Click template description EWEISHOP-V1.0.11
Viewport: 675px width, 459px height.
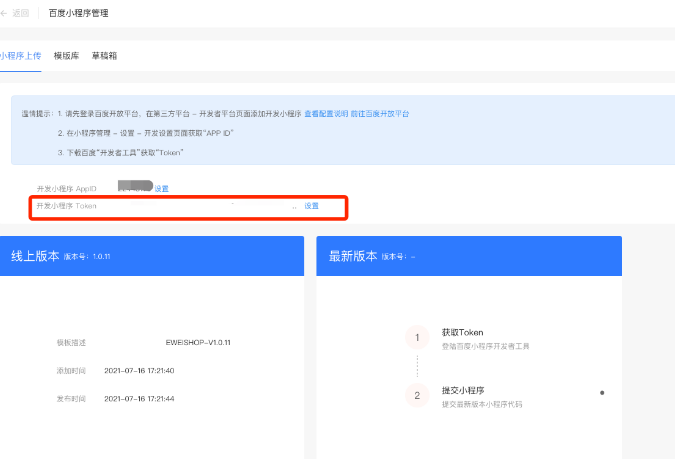click(198, 342)
